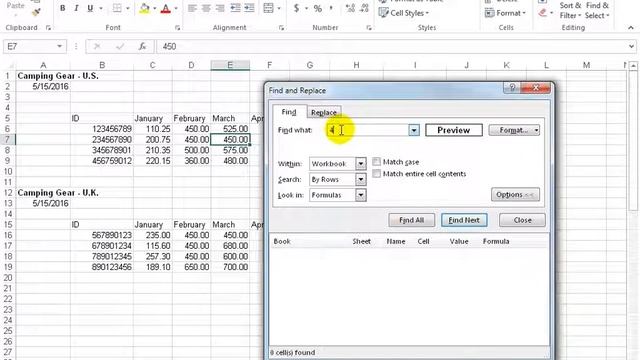The width and height of the screenshot is (640, 360).
Task: Enable the Match case checkbox
Action: 376,162
